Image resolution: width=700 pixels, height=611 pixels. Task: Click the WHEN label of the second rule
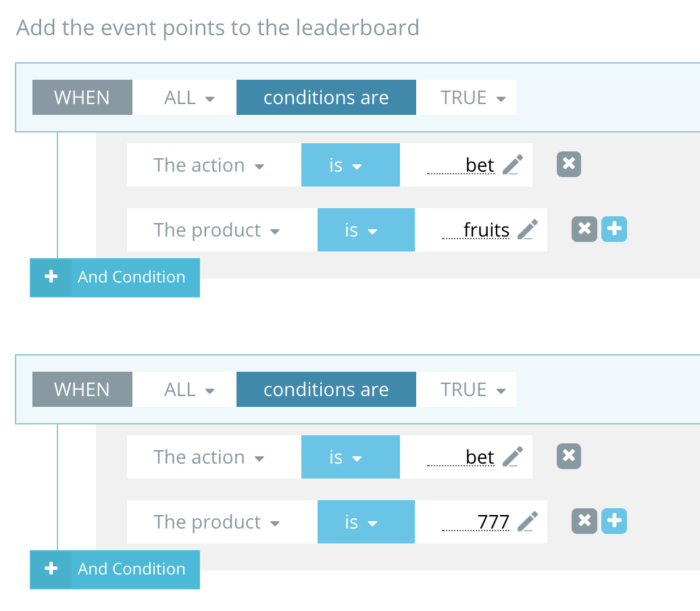coord(82,389)
